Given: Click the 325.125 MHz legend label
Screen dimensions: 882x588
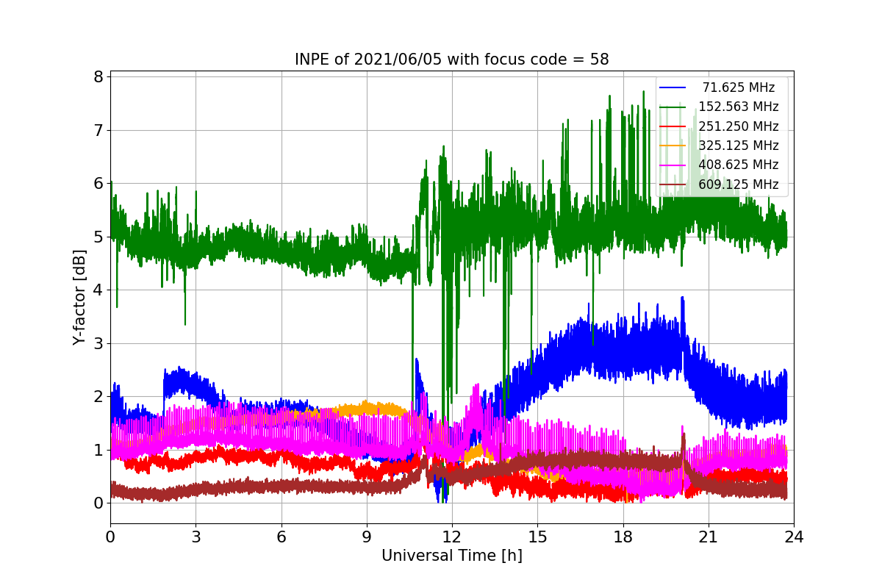Looking at the screenshot, I should (739, 146).
